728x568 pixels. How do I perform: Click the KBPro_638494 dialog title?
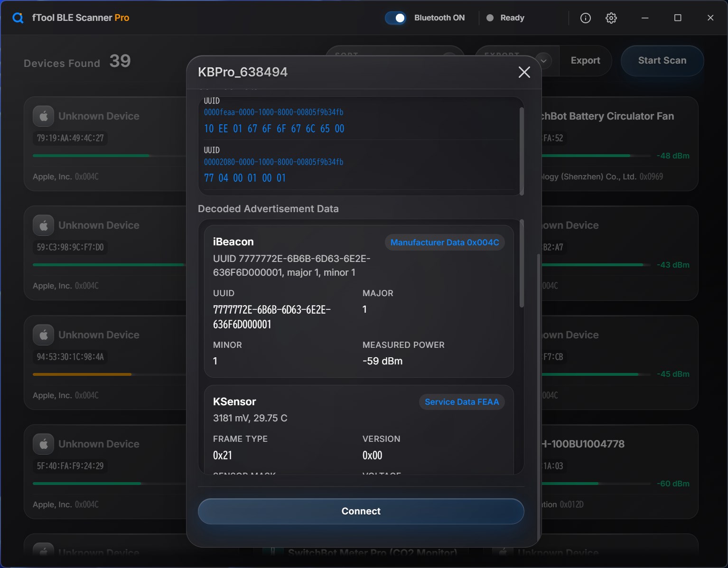(243, 72)
